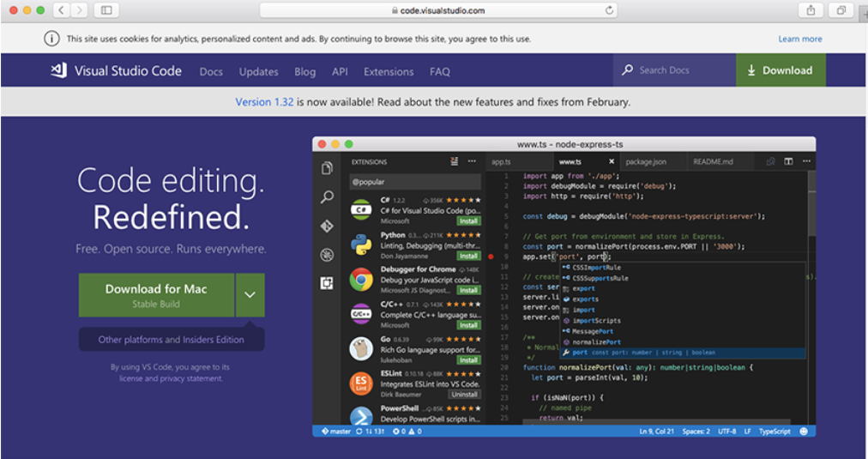
Task: Toggle the Safari sidebar button
Action: point(106,10)
